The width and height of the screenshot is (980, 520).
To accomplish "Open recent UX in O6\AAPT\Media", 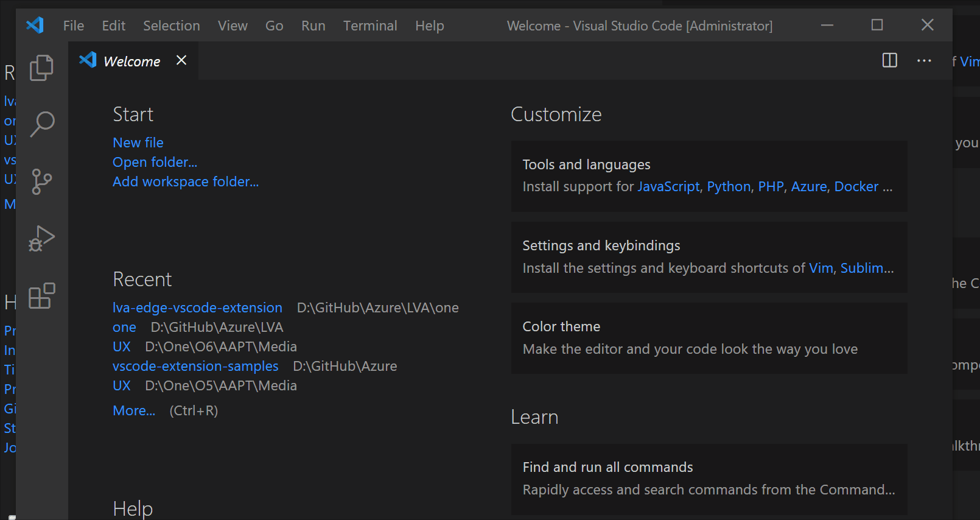I will point(122,346).
